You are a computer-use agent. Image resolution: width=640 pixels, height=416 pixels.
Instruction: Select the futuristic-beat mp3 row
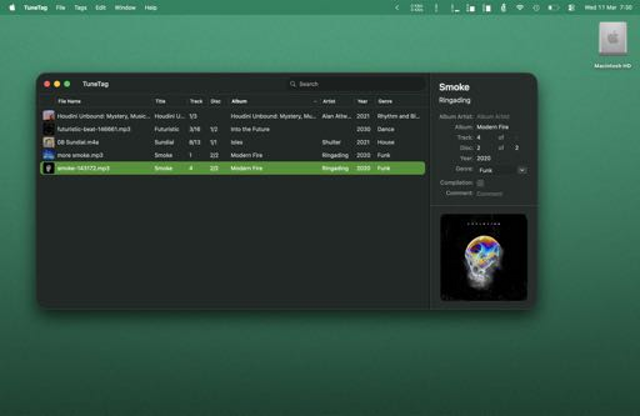tap(233, 129)
